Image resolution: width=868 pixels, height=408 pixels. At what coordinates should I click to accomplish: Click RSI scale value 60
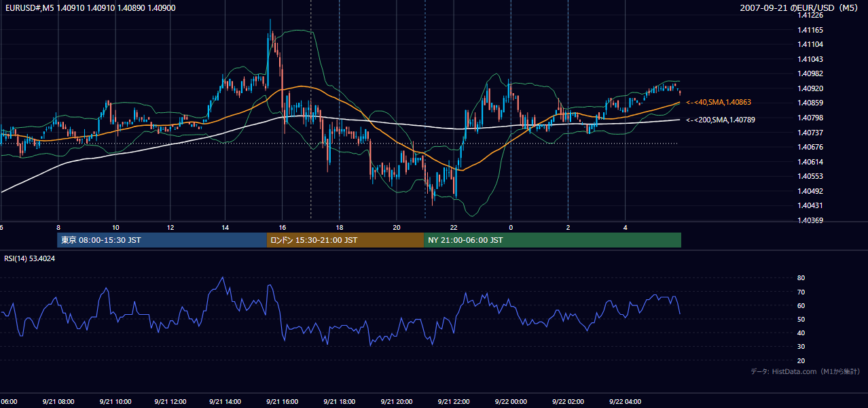click(801, 305)
